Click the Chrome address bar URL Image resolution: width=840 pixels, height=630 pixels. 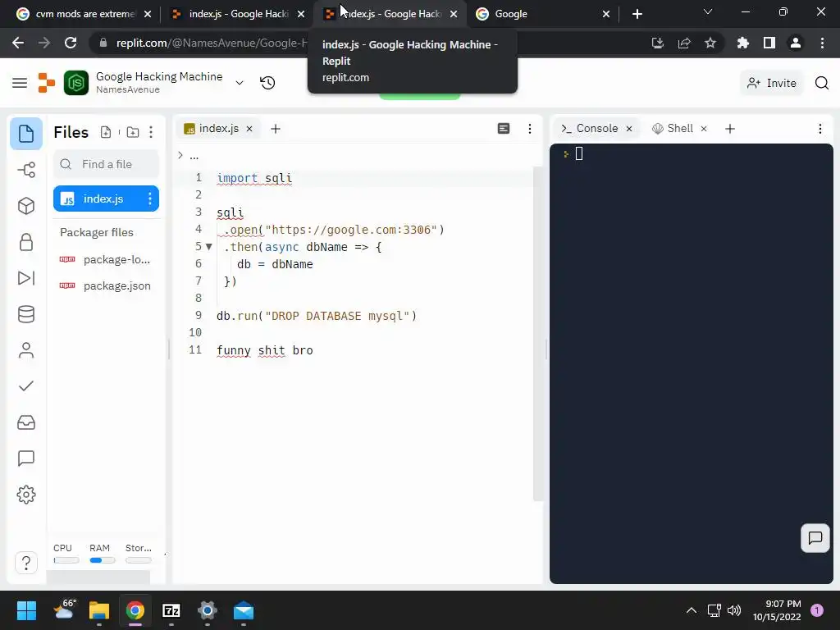212,43
